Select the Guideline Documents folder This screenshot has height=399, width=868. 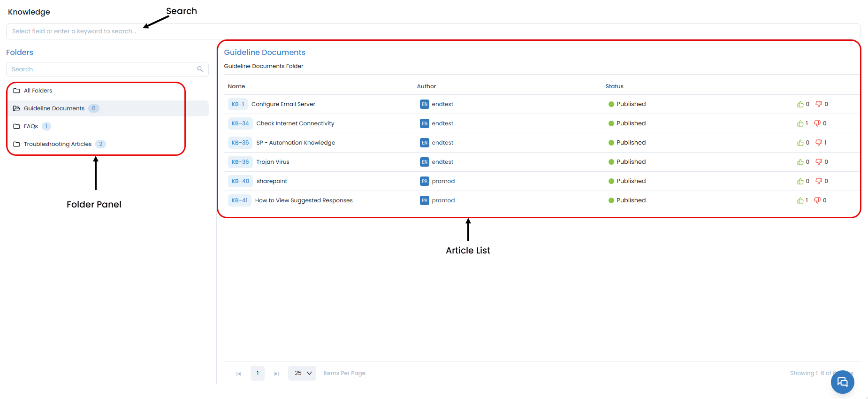pyautogui.click(x=54, y=108)
